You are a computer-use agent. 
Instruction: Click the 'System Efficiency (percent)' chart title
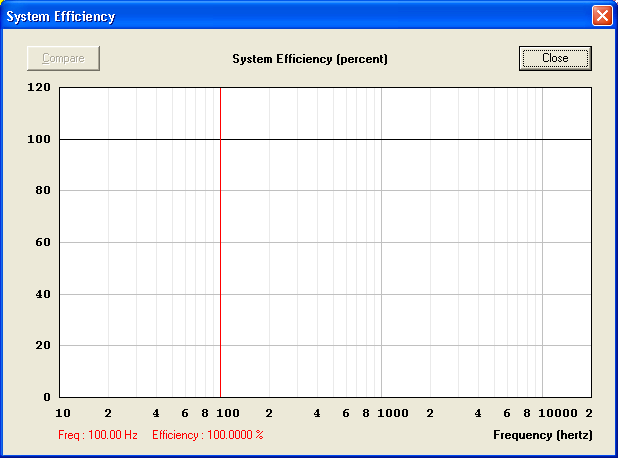point(310,59)
